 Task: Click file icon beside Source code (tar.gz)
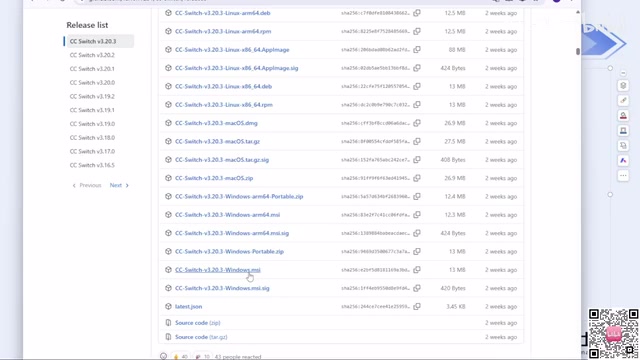pos(168,337)
